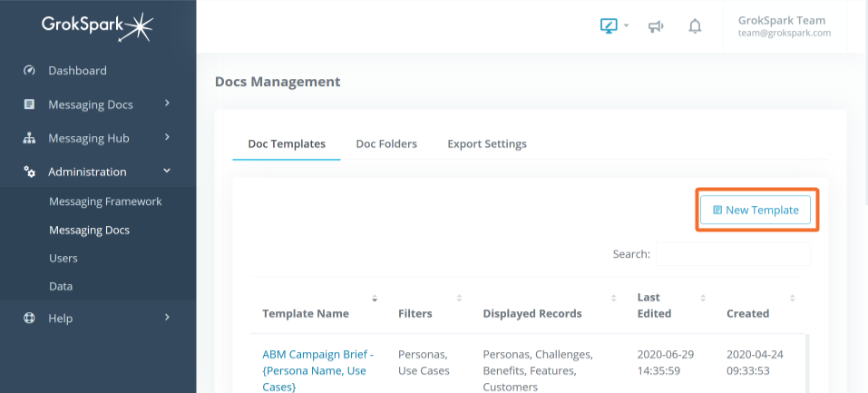Click the Messaging Hub hierarchy icon
This screenshot has height=393, width=868.
(29, 139)
